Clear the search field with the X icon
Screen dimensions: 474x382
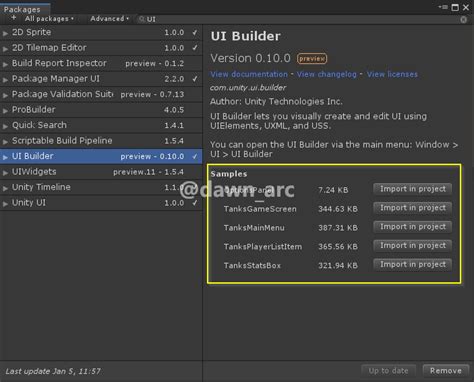tap(463, 20)
